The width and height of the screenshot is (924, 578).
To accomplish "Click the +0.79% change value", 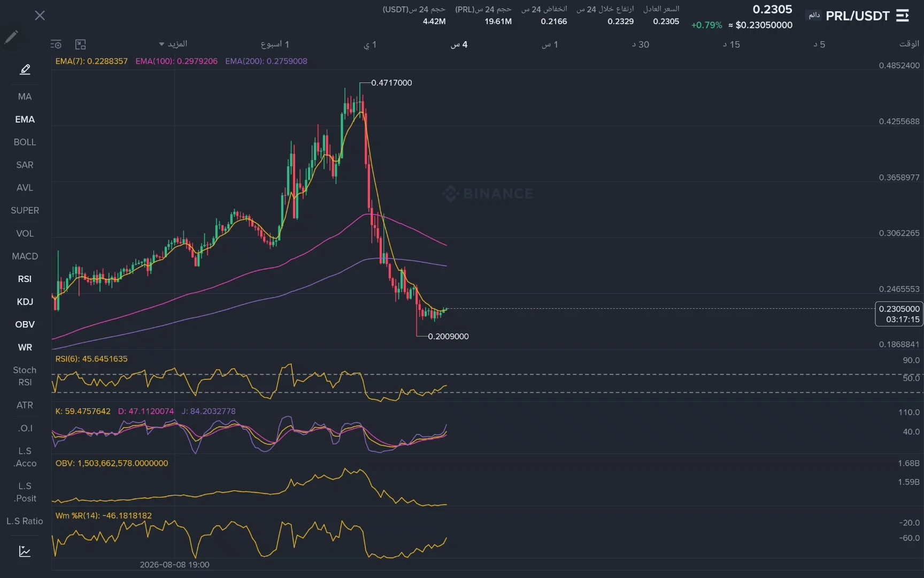I will click(706, 25).
